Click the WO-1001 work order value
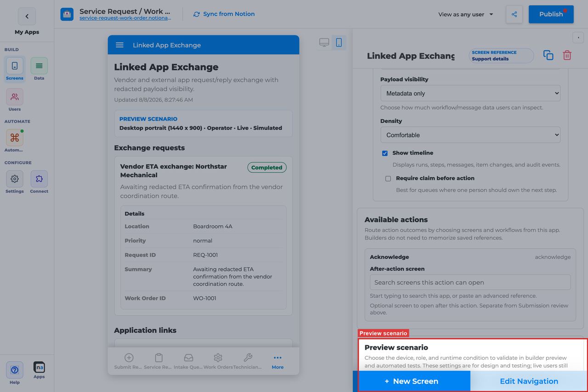This screenshot has width=588, height=392. [x=204, y=298]
